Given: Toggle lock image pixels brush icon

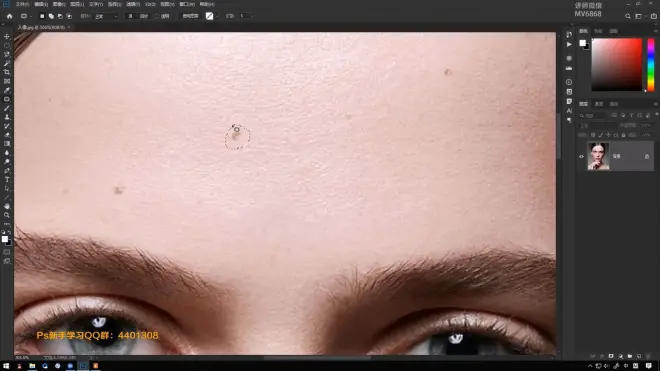Looking at the screenshot, I should click(x=601, y=135).
